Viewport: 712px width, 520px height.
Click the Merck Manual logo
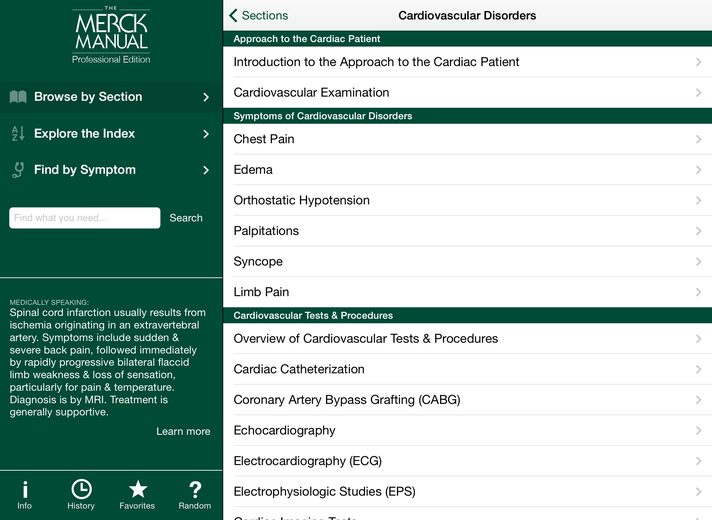111,35
